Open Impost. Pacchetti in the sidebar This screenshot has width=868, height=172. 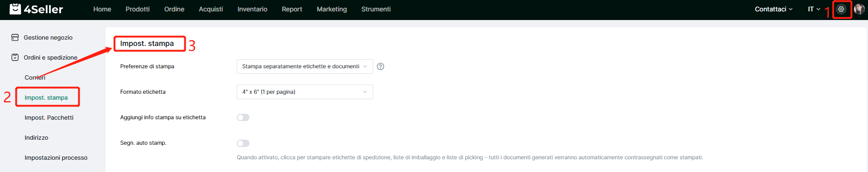pos(49,117)
